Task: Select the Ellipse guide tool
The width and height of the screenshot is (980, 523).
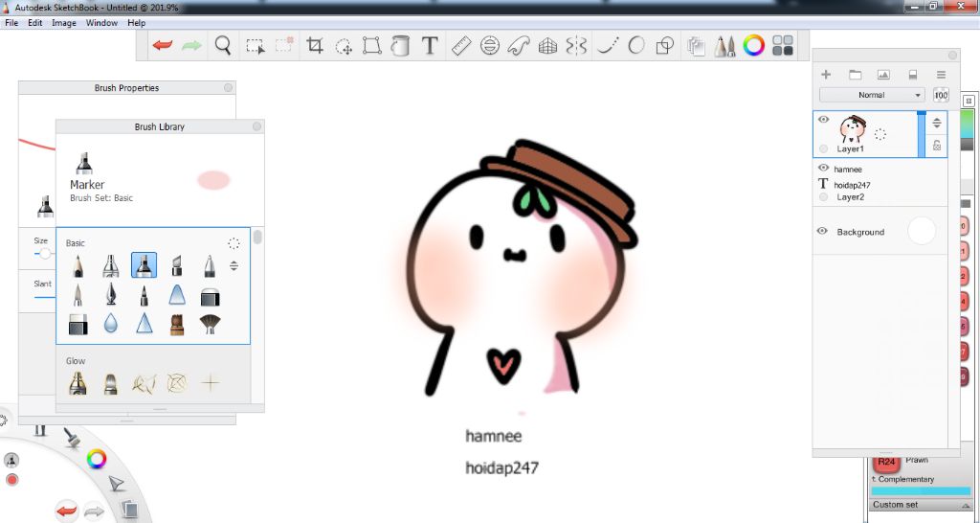Action: (x=490, y=46)
